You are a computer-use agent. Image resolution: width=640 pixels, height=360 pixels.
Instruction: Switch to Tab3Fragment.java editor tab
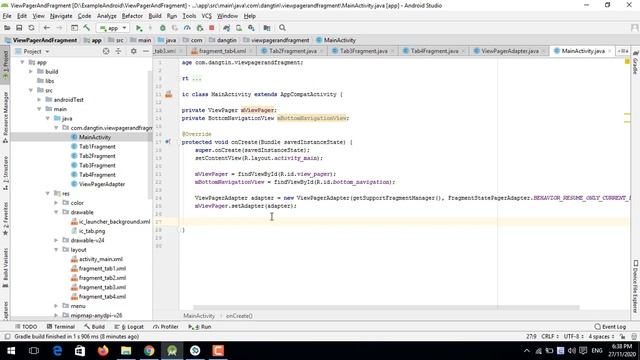[363, 51]
